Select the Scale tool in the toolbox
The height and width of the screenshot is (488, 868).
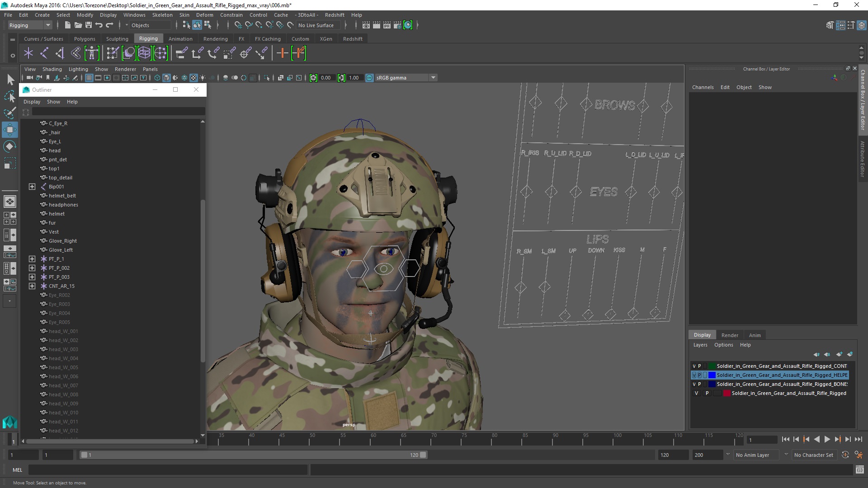(10, 163)
